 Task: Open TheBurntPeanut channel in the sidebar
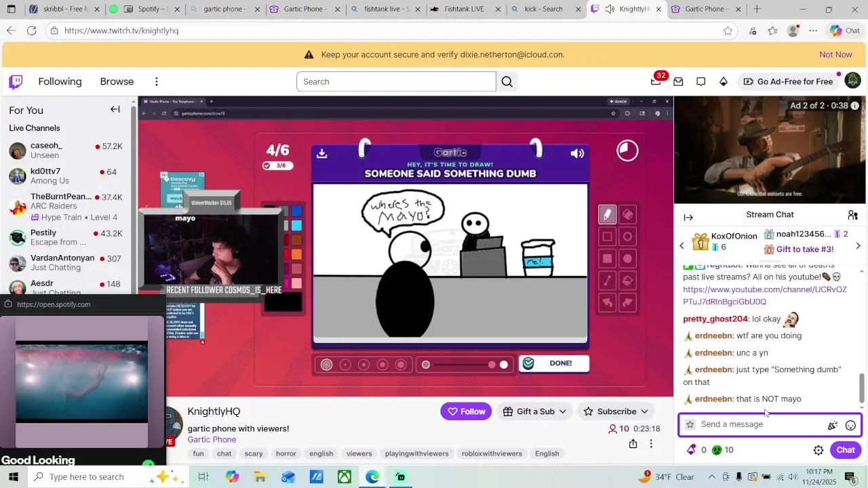66,207
